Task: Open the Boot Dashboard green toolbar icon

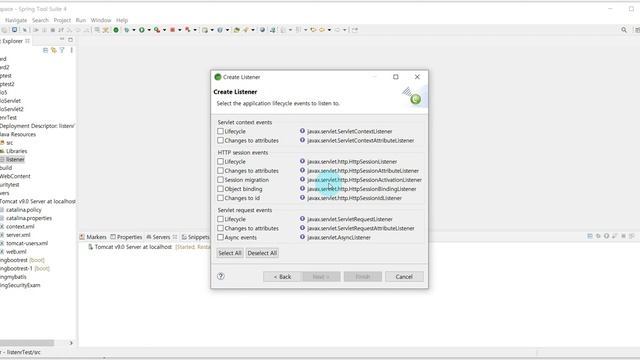Action: coord(116,30)
